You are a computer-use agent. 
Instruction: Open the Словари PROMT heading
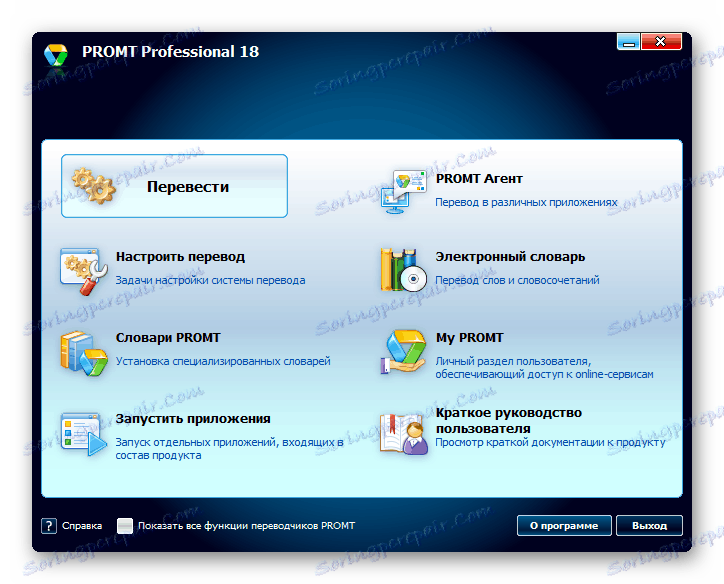point(168,337)
